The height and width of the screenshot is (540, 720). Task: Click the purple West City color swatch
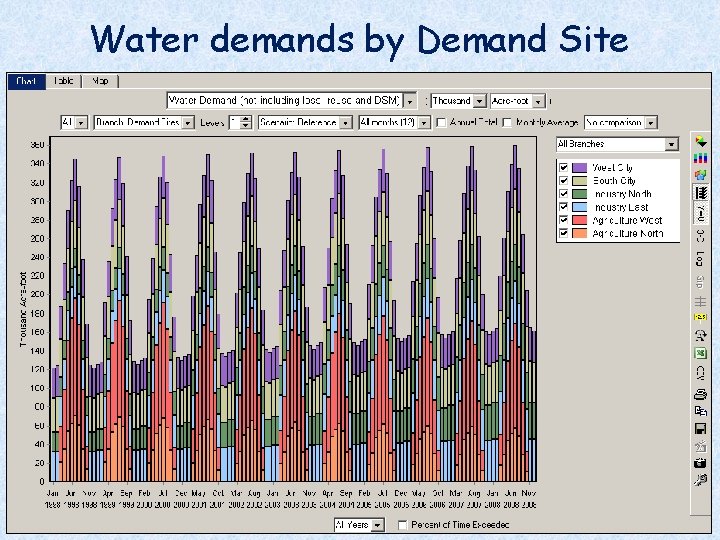click(x=579, y=167)
